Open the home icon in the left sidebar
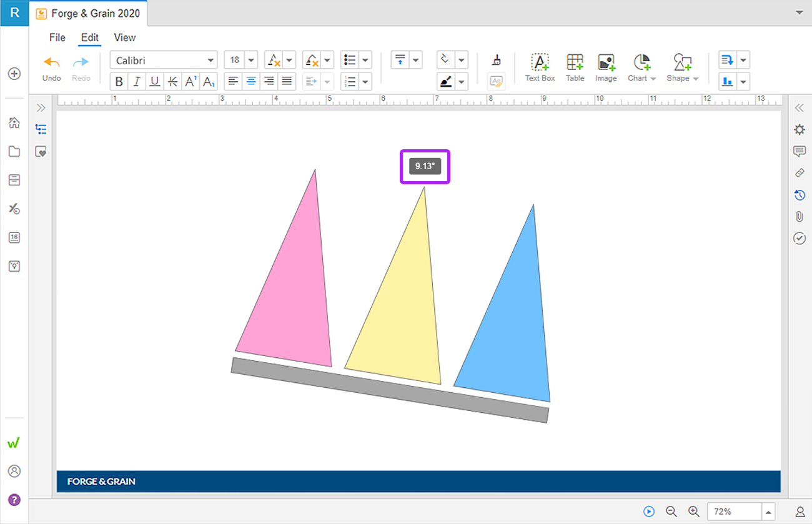Viewport: 812px width, 524px height. tap(14, 123)
